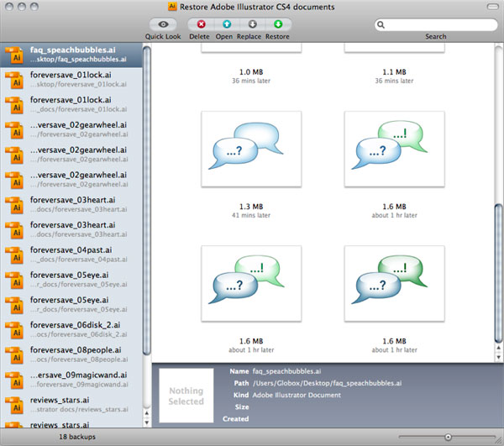This screenshot has height=446, width=504.
Task: Select foreversave_01lock.ai with _docs path
Action: coord(71,104)
